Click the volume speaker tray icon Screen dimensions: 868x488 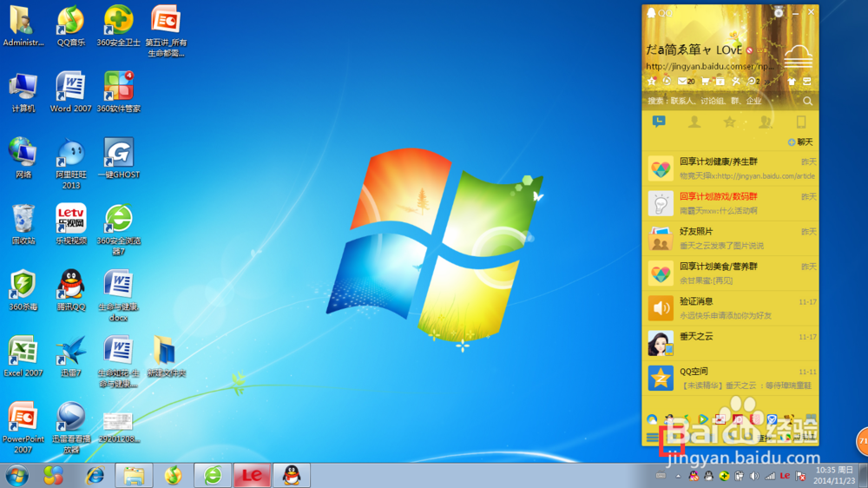pyautogui.click(x=754, y=476)
